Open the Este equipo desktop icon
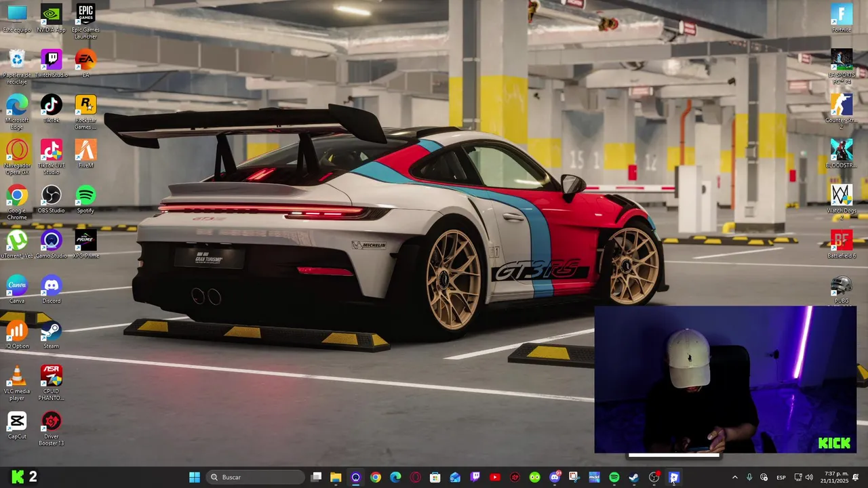 (17, 18)
